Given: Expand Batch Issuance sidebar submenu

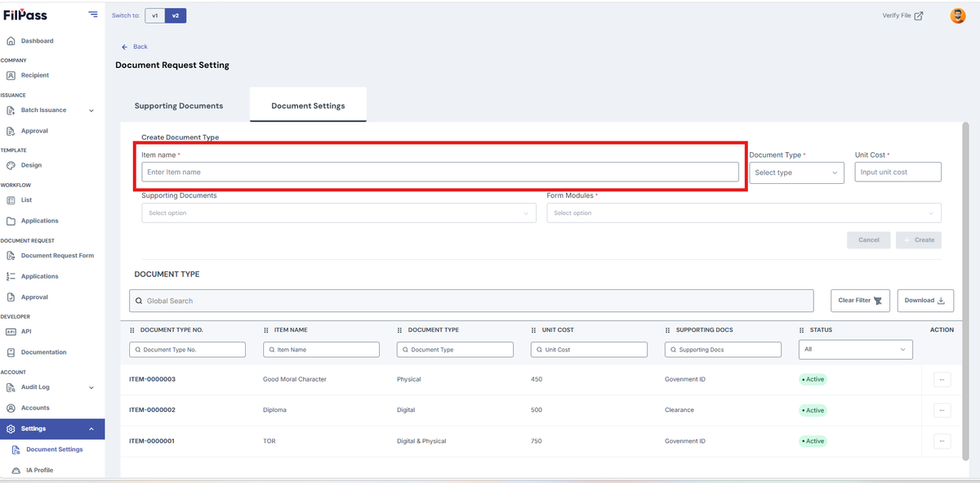Looking at the screenshot, I should point(91,110).
